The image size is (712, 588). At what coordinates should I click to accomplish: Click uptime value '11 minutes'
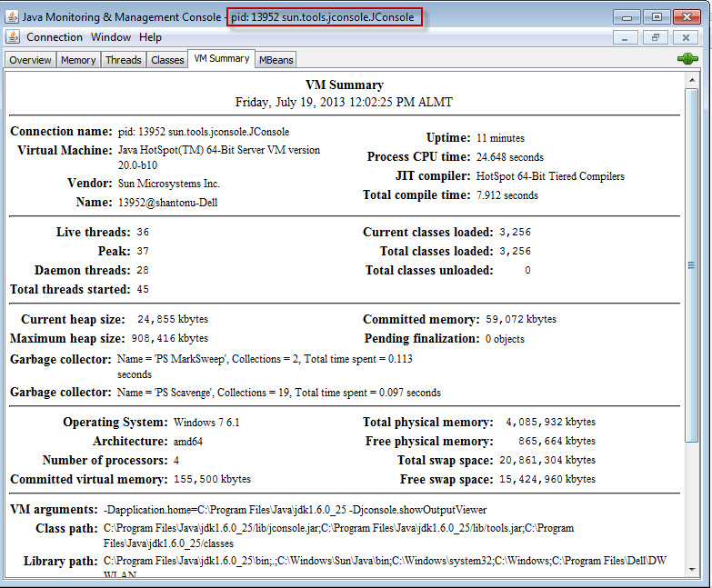500,138
